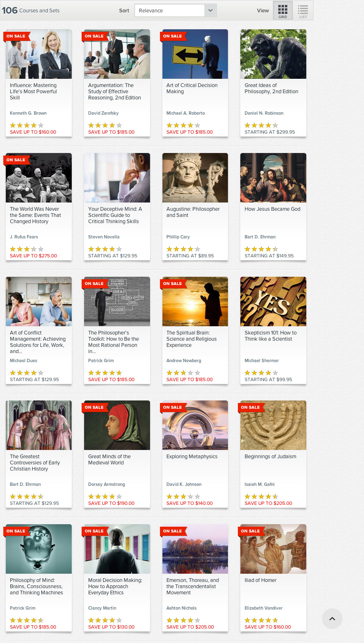Image resolution: width=364 pixels, height=643 pixels.
Task: Click Thinker statue thumbnail image
Action: 273,54
